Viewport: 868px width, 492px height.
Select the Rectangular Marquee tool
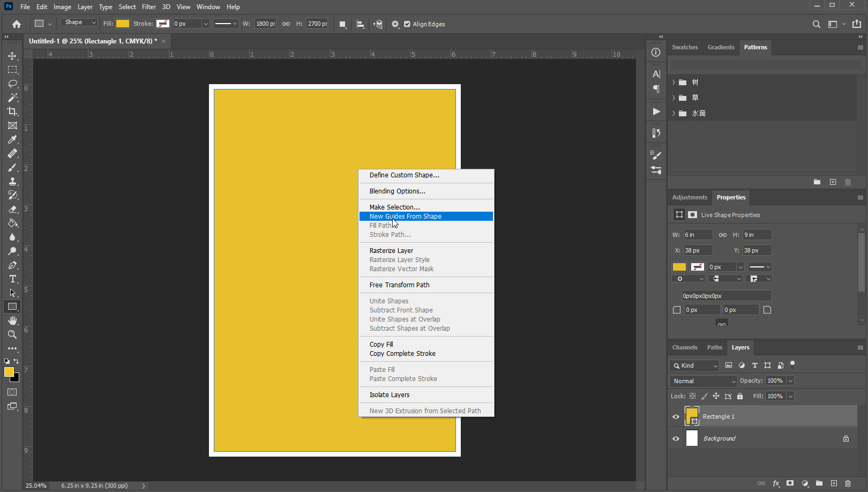(x=12, y=70)
